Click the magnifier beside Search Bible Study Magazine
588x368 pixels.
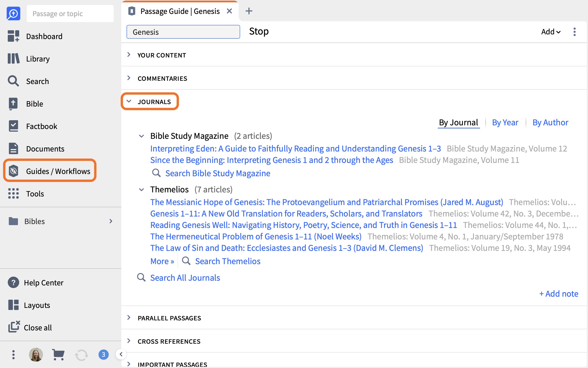(156, 173)
